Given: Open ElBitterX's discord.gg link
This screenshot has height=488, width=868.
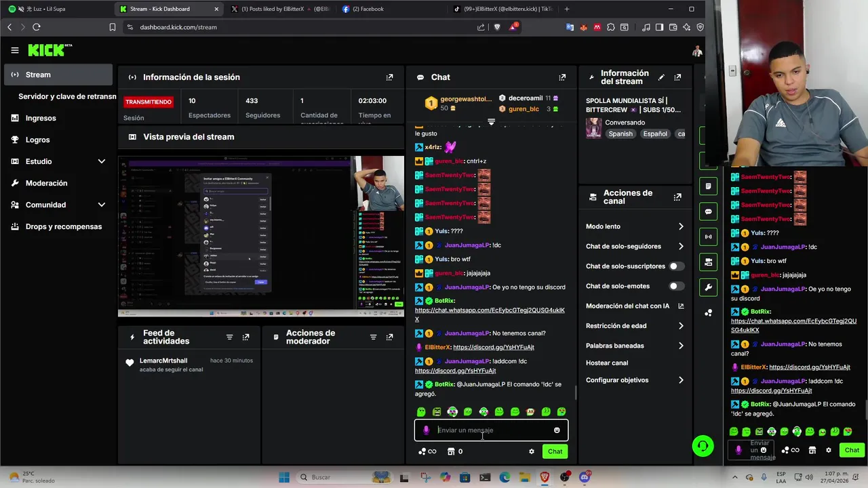Looking at the screenshot, I should point(494,347).
